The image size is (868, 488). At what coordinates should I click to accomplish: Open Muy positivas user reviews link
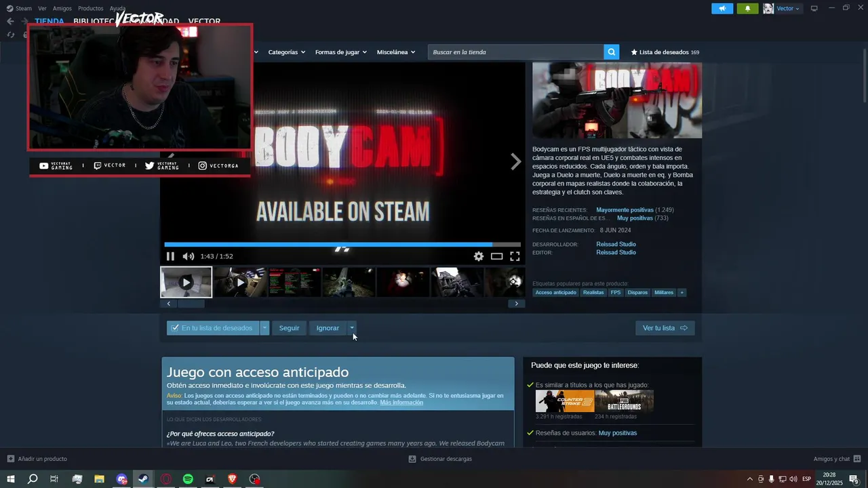coord(618,433)
